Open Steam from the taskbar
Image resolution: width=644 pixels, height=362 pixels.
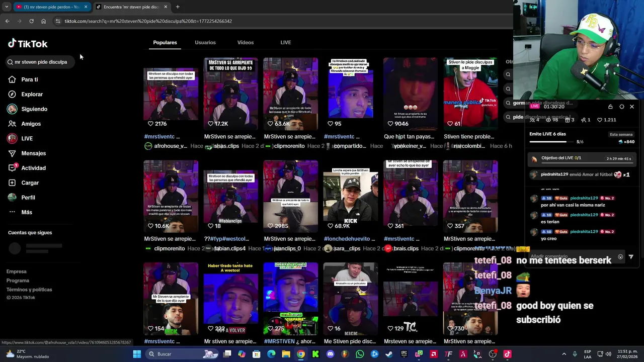pyautogui.click(x=389, y=354)
